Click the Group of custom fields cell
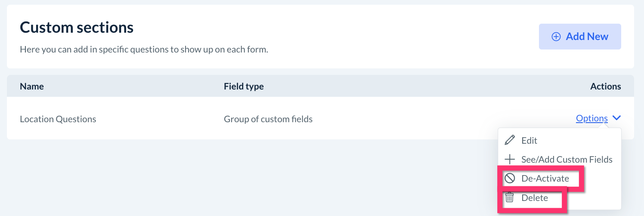The width and height of the screenshot is (644, 216). tap(268, 119)
